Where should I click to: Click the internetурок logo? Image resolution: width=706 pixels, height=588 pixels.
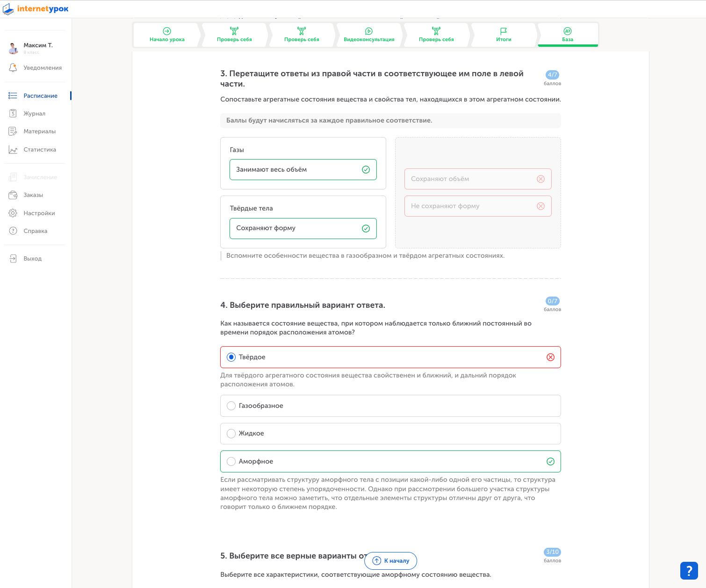click(36, 9)
